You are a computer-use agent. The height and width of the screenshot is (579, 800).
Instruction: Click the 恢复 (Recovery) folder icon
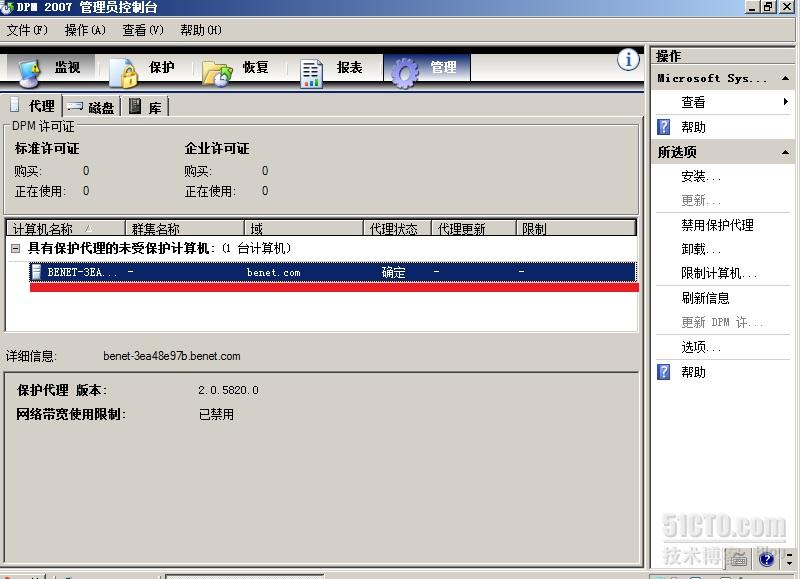coord(217,73)
